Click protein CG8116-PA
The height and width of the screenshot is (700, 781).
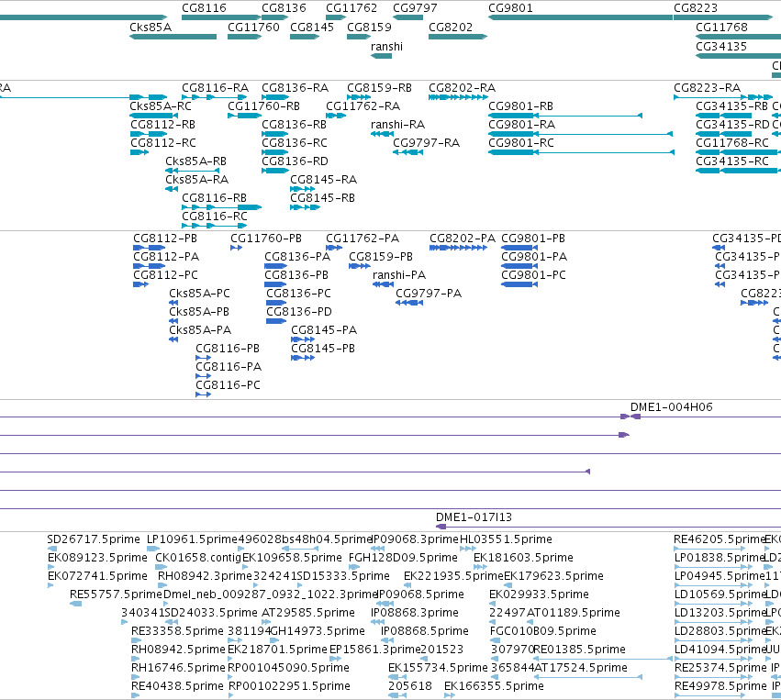tap(229, 366)
